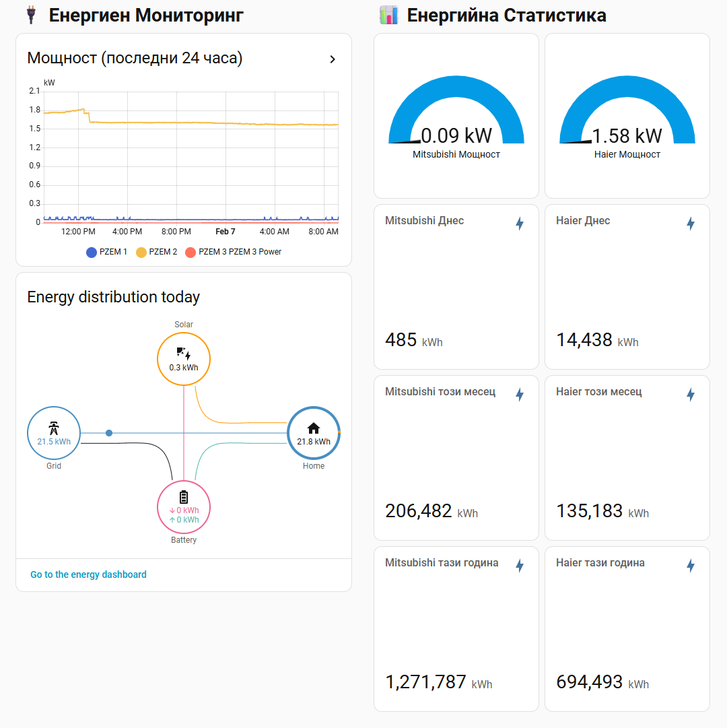Open the Haier Мощност gauge details
Image resolution: width=727 pixels, height=728 pixels.
pyautogui.click(x=627, y=116)
